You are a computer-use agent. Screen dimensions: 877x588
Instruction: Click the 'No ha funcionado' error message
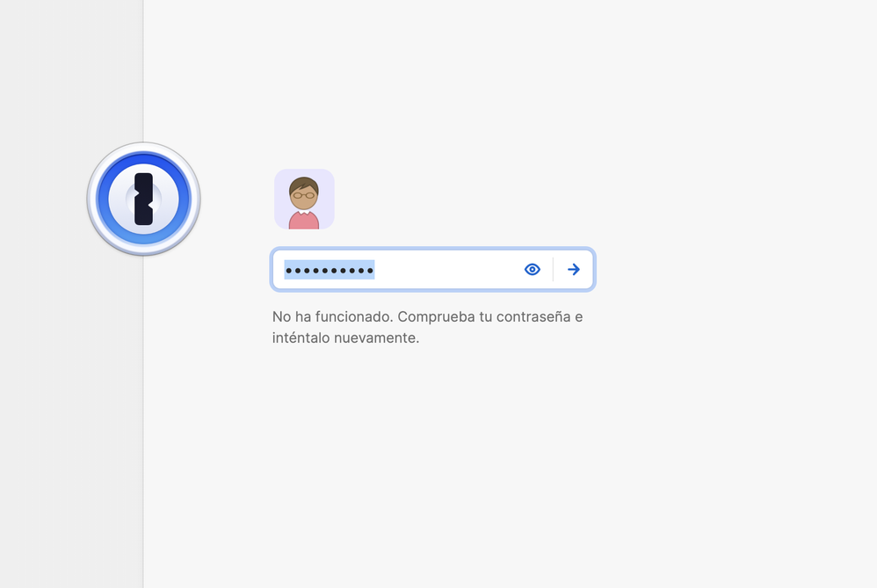tap(332, 316)
